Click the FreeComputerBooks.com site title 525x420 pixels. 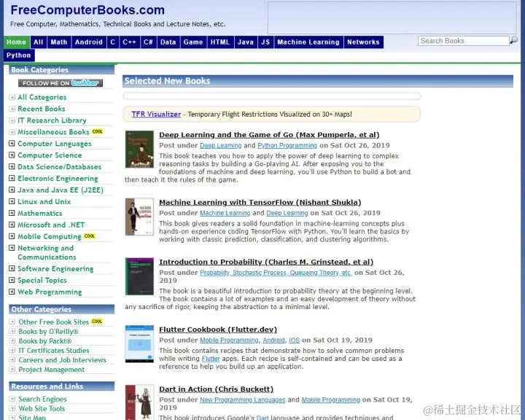(x=87, y=10)
